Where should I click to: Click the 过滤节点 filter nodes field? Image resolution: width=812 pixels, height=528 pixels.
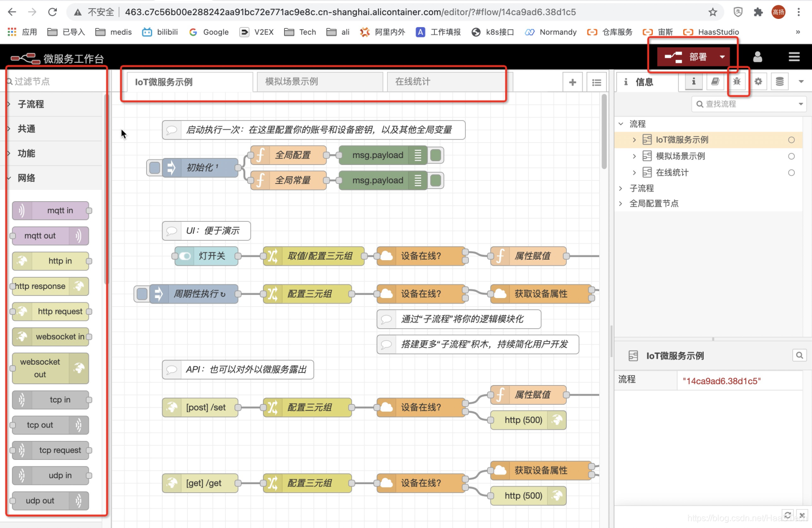pyautogui.click(x=54, y=81)
